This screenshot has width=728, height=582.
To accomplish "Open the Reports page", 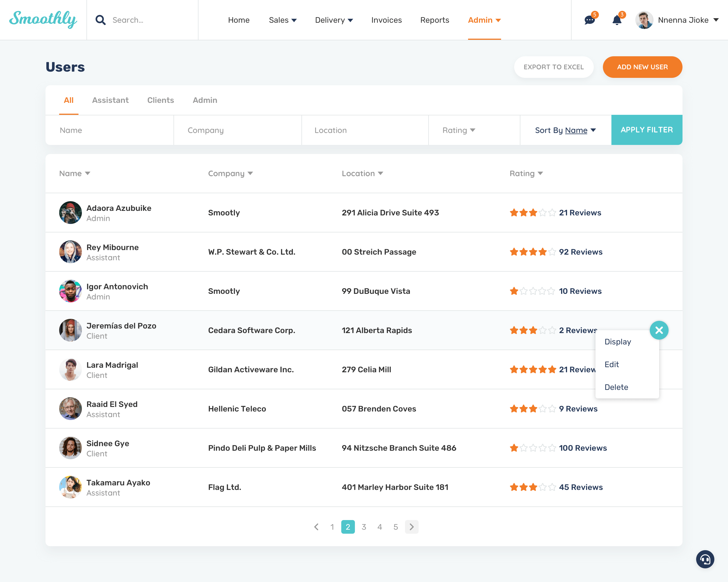I will 435,20.
